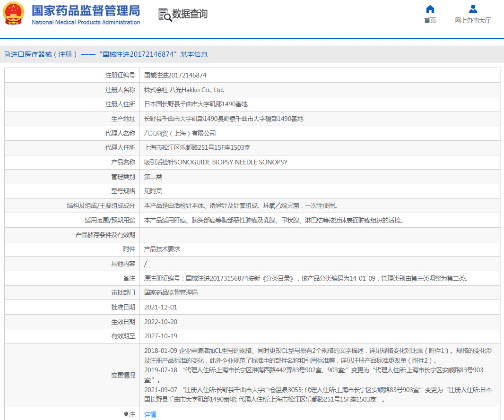Select registrant name 株式会社 八光Hakko Co., Ltd.
Screen dimensions: 504x420
click(x=184, y=90)
